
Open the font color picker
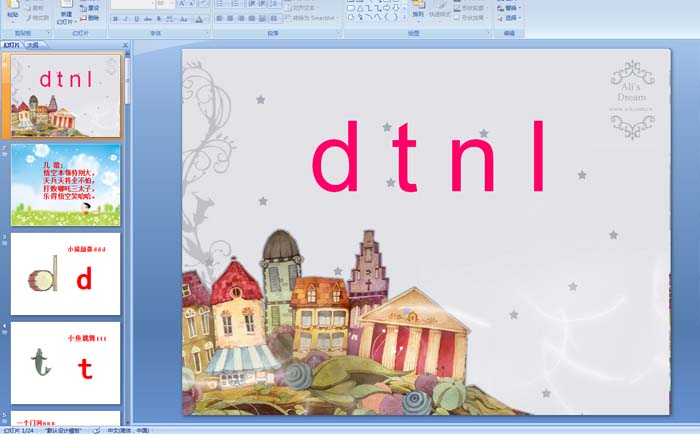pos(200,19)
